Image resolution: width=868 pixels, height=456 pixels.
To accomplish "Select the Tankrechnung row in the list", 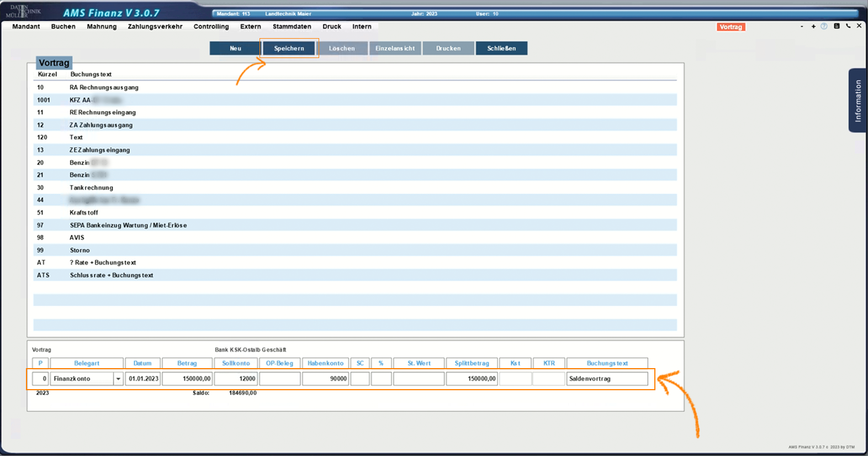I will click(91, 187).
